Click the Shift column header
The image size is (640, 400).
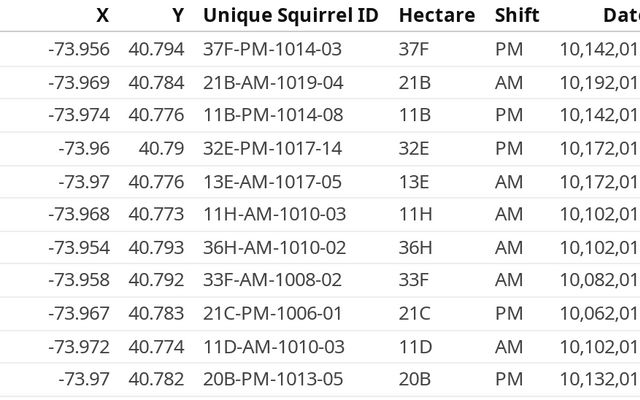516,15
